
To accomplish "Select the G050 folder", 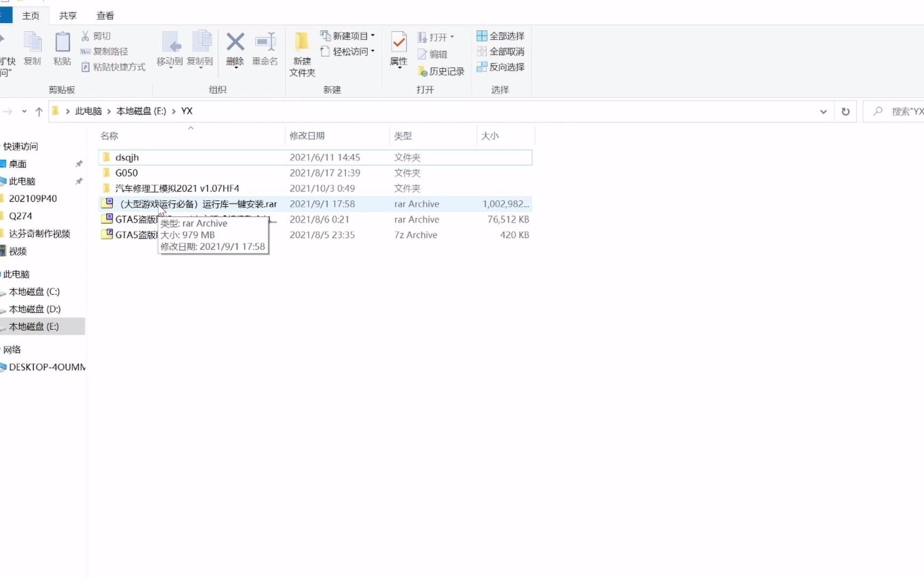I will [315, 173].
